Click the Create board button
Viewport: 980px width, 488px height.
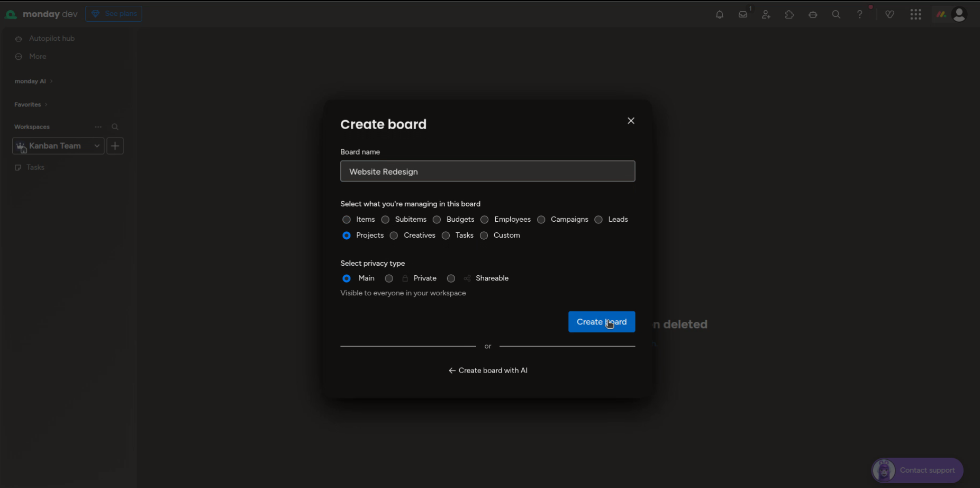[602, 322]
